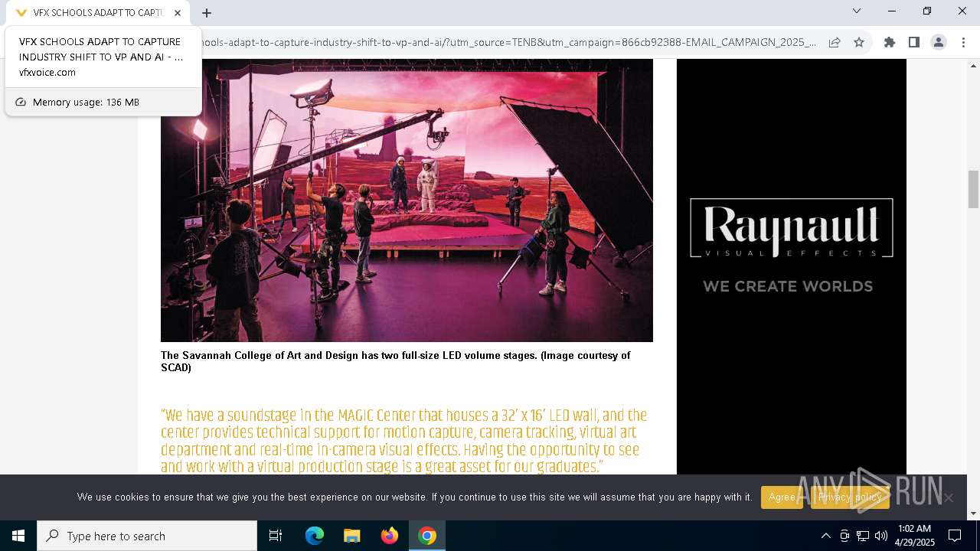Viewport: 980px width, 551px height.
Task: Open the Windows Start menu
Action: click(18, 536)
